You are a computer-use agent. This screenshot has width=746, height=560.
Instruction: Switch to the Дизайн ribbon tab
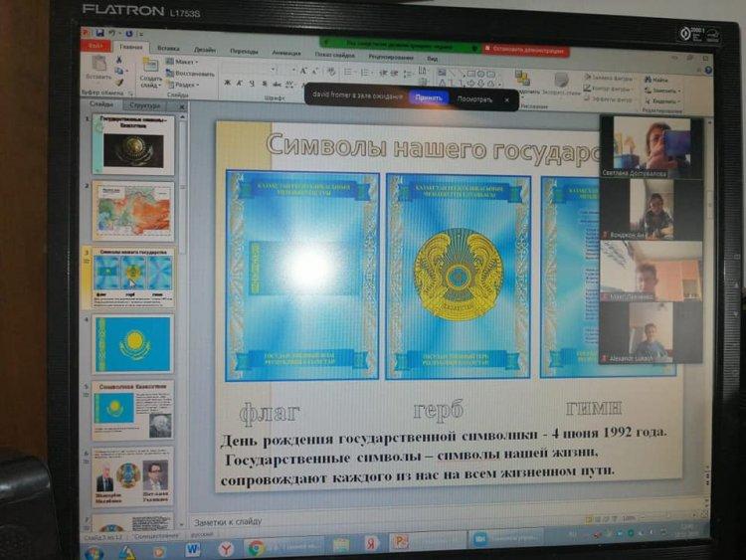click(x=205, y=50)
